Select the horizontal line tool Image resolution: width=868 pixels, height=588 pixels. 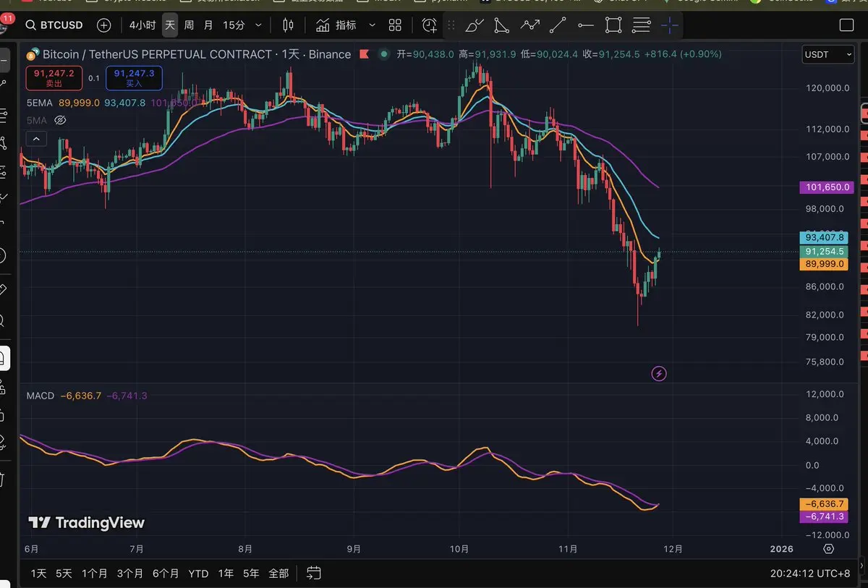click(585, 26)
